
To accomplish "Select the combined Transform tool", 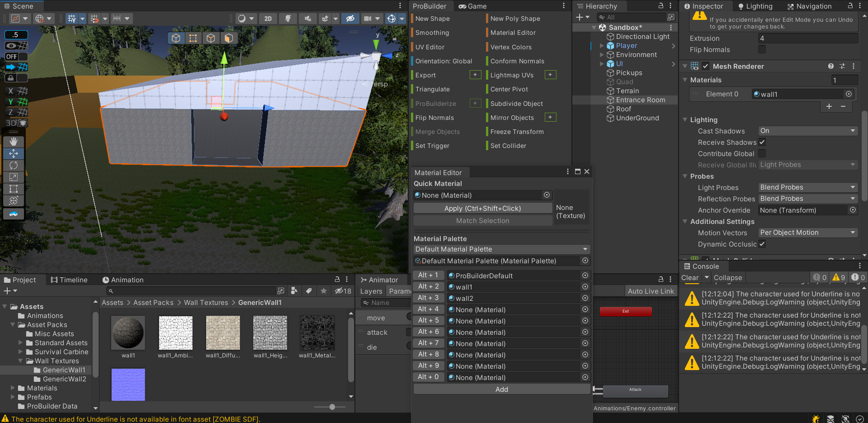I will (x=14, y=200).
